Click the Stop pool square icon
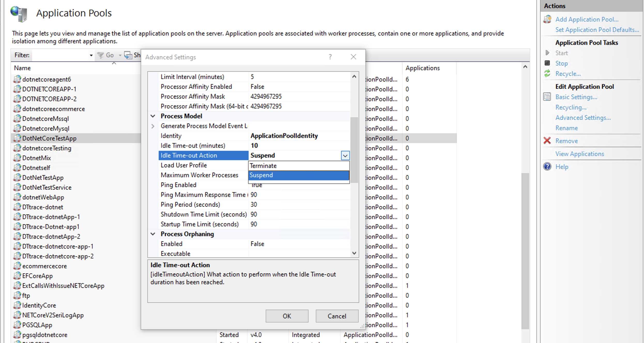This screenshot has height=343, width=644. [547, 63]
